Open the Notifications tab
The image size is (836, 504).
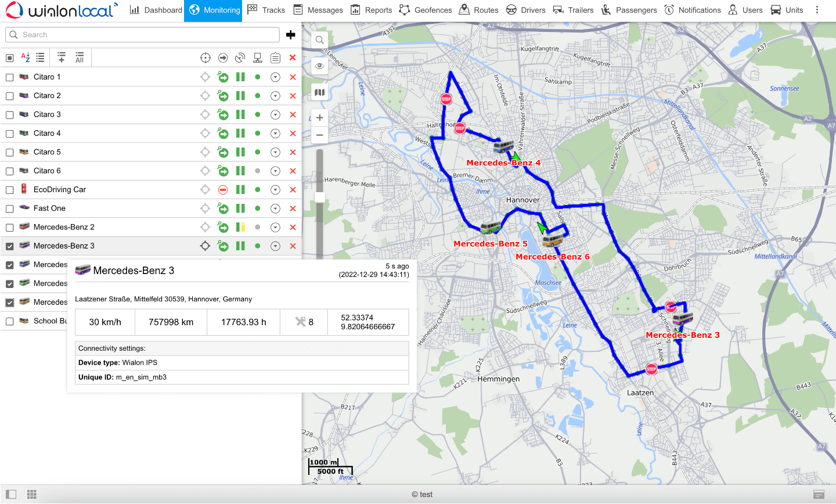[x=692, y=10]
